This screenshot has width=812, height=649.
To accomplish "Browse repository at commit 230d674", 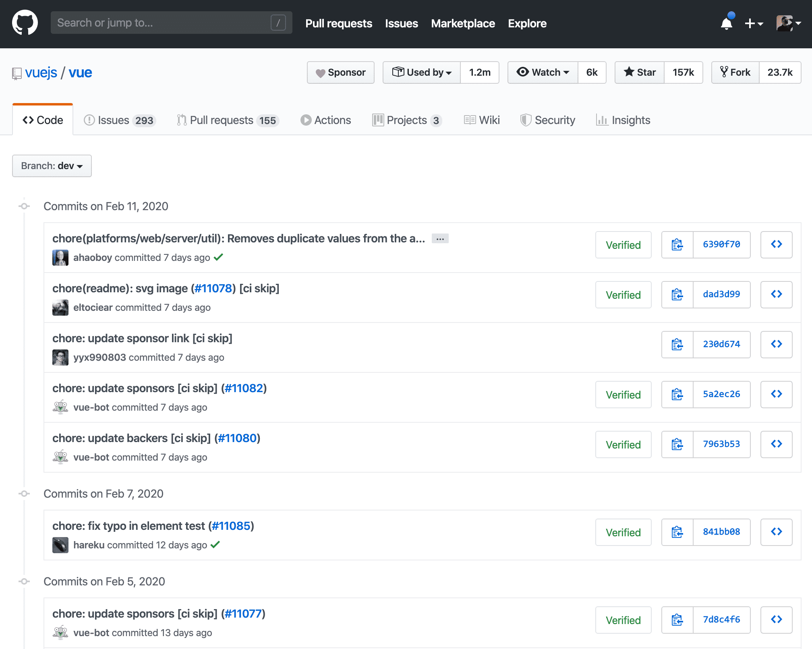I will (x=776, y=345).
